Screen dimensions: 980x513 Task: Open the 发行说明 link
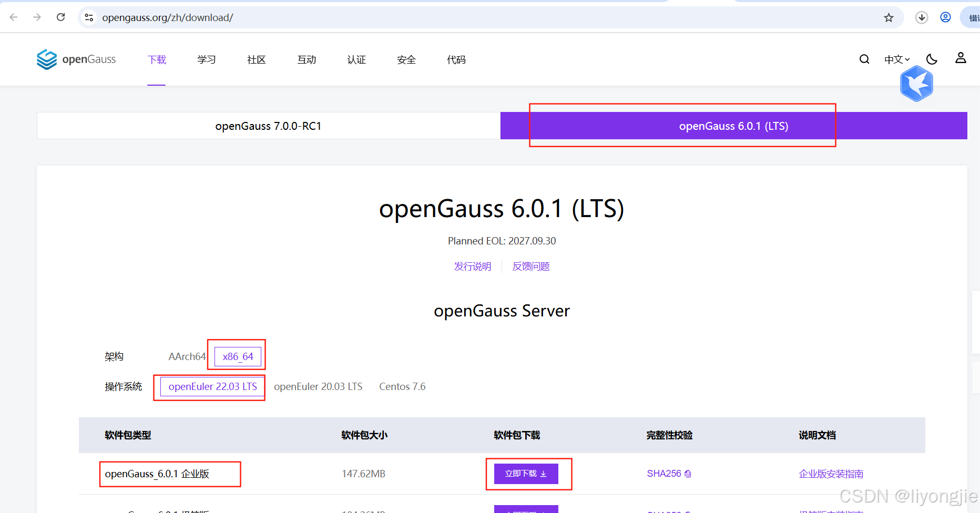[473, 266]
